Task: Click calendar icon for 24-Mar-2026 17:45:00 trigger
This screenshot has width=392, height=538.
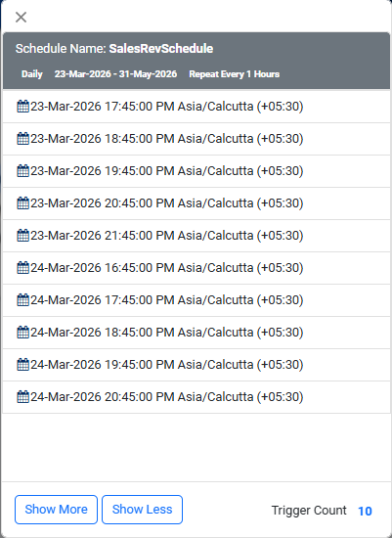Action: (23, 299)
